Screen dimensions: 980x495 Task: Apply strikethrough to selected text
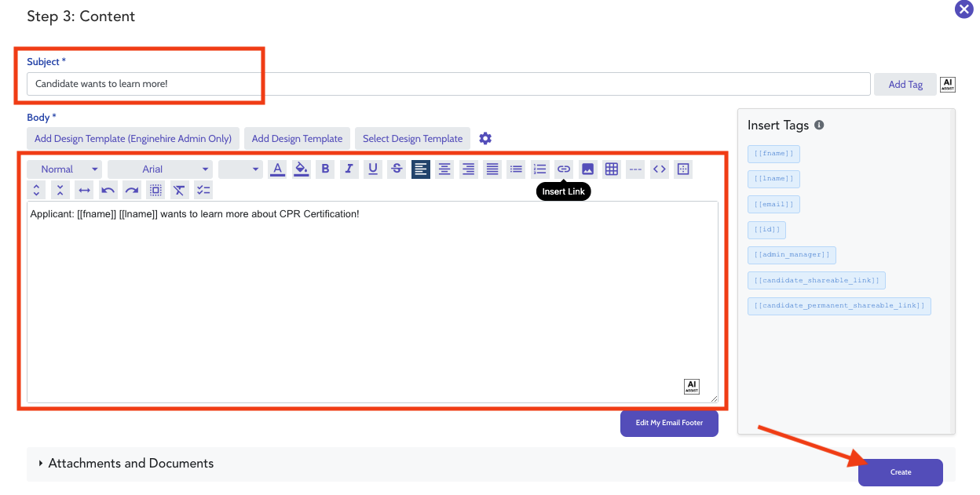(397, 169)
